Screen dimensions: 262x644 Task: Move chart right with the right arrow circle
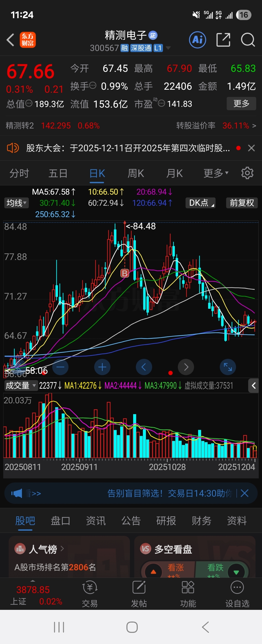(186, 367)
